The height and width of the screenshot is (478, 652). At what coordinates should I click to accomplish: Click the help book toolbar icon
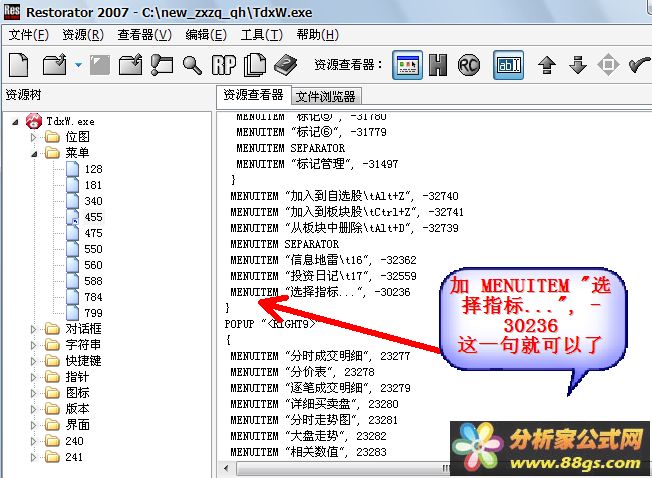[x=286, y=65]
